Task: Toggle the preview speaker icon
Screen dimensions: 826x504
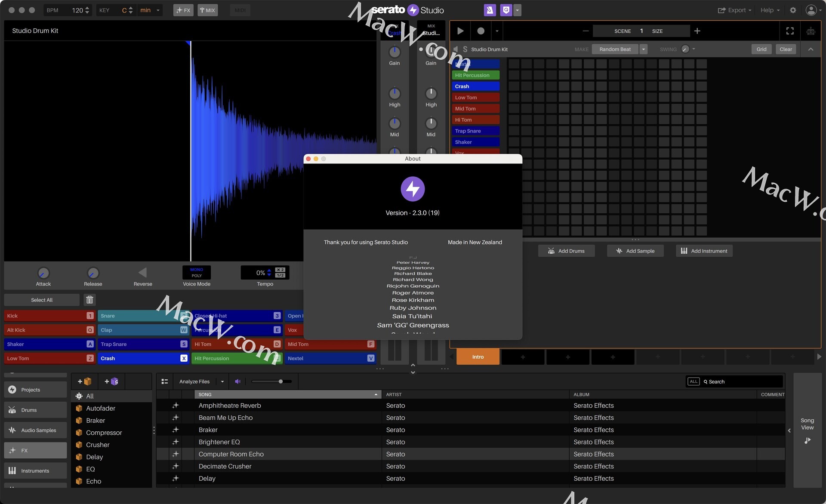Action: click(x=237, y=382)
